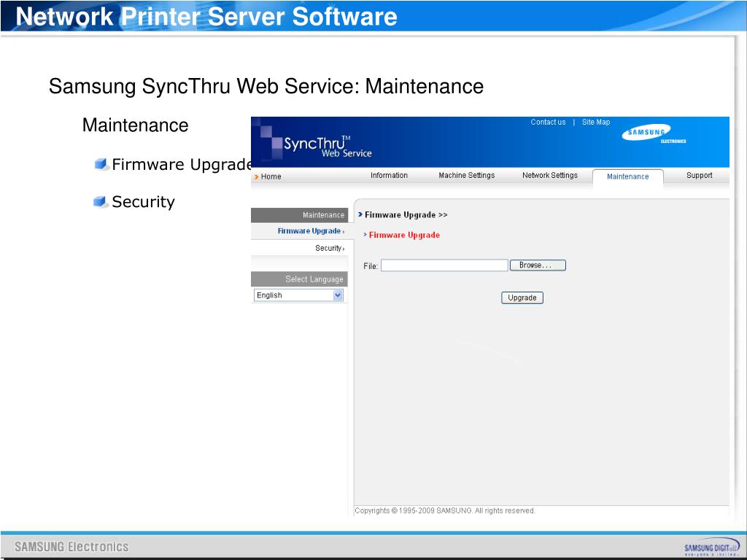The width and height of the screenshot is (747, 560).
Task: Click the Copyrights 1995-2009 SAMSUNG footer text
Action: click(445, 510)
